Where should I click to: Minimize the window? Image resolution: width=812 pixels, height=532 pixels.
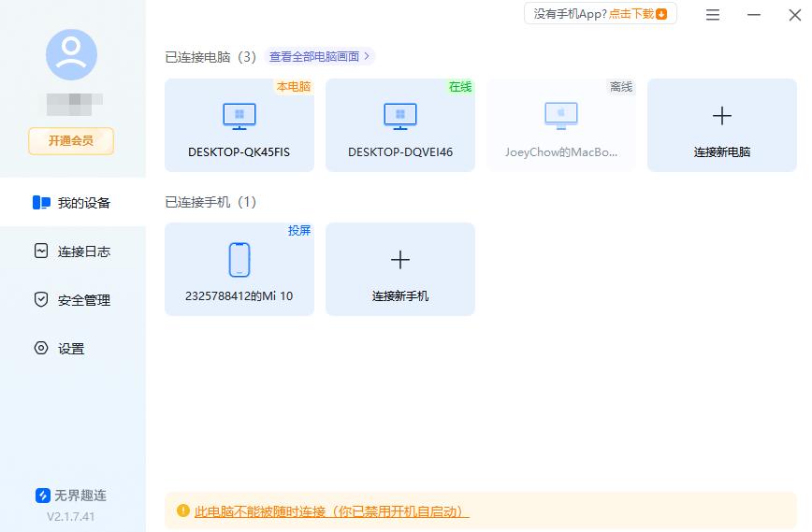[754, 14]
